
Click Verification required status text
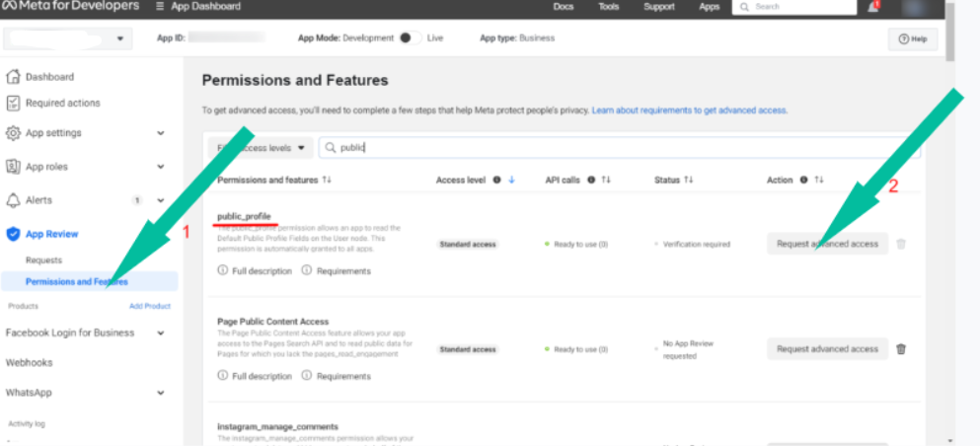pyautogui.click(x=696, y=245)
